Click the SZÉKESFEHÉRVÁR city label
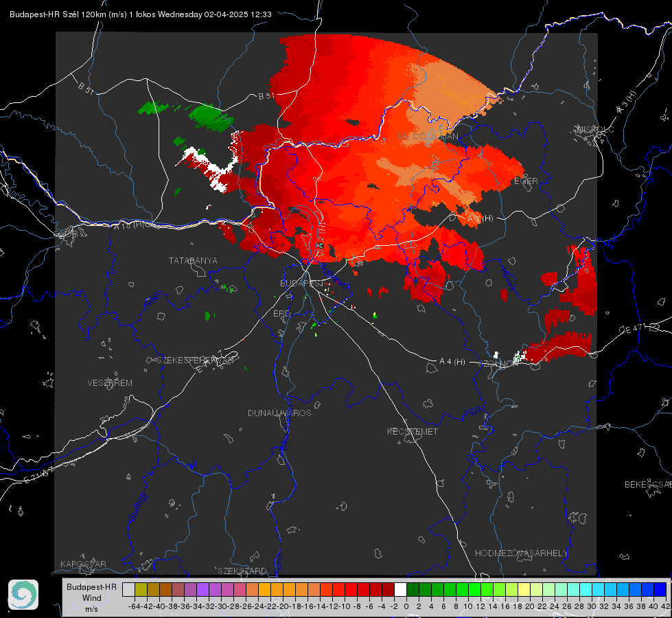This screenshot has width=672, height=618. [x=197, y=360]
